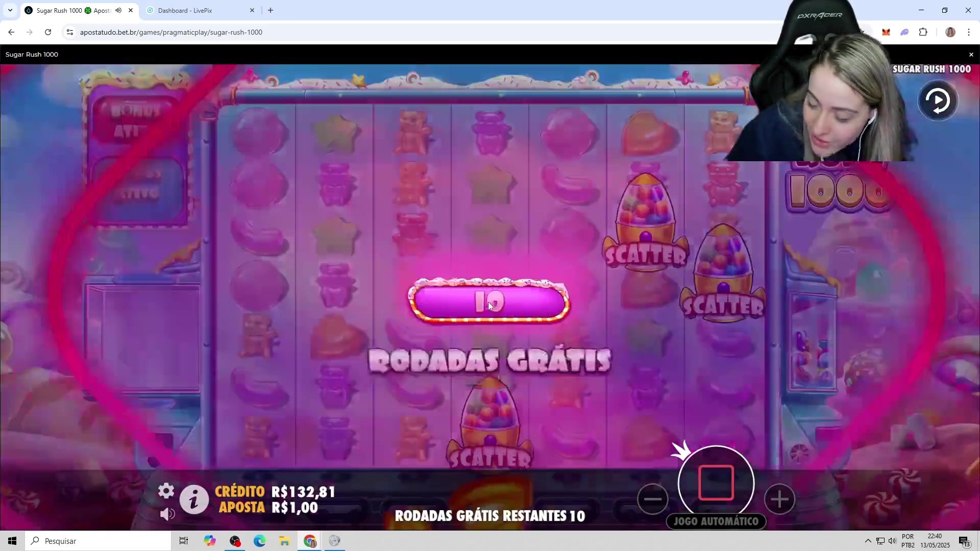Open the notification center

(964, 541)
